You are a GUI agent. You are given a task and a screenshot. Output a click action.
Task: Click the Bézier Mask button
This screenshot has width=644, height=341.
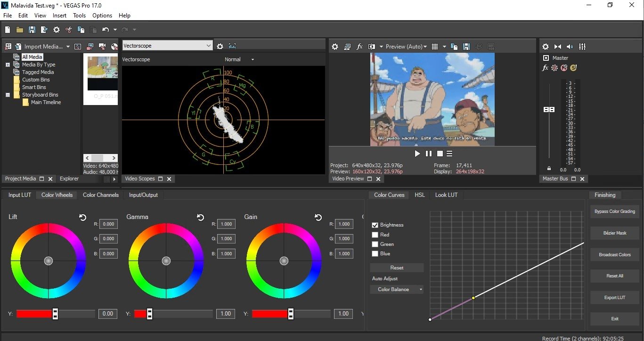click(614, 233)
